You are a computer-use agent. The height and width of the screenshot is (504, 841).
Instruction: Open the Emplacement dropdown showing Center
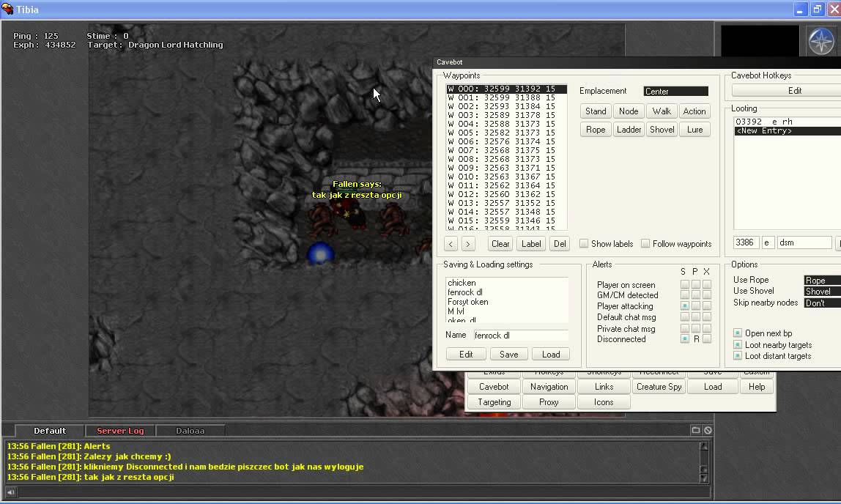pyautogui.click(x=675, y=91)
